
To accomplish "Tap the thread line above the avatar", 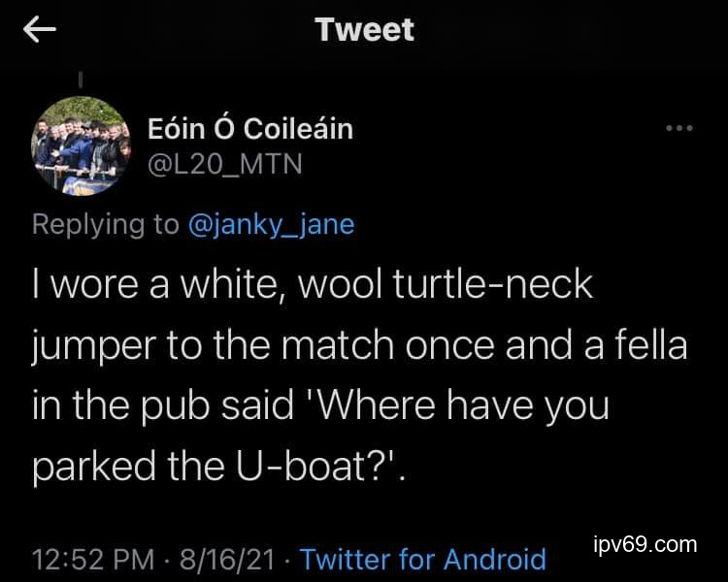I will [82, 80].
